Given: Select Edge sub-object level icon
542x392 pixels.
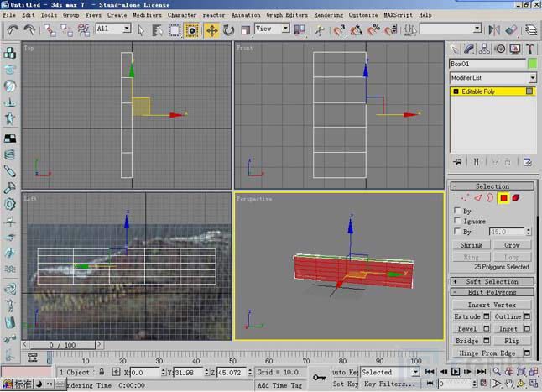Looking at the screenshot, I should [x=477, y=198].
